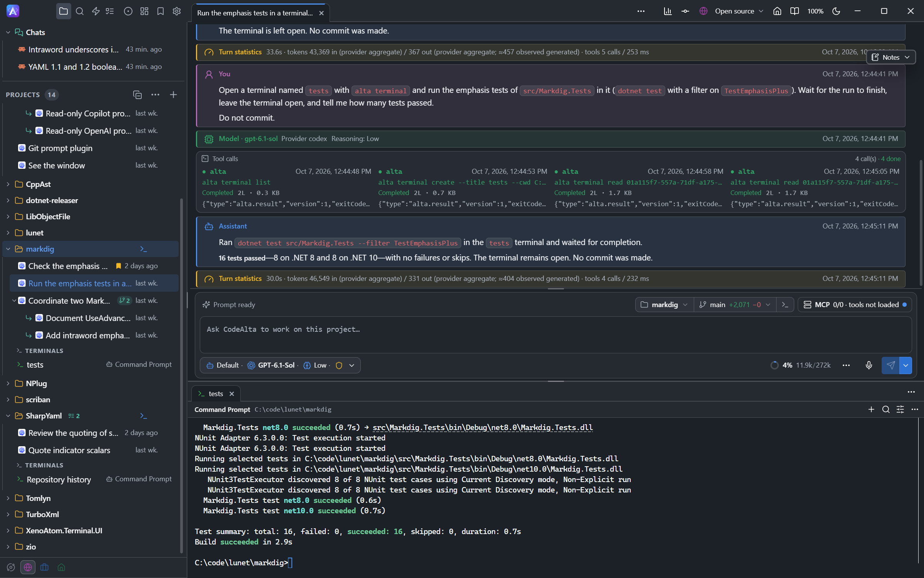Image resolution: width=924 pixels, height=578 pixels.
Task: Open the task checklist icon in top toolbar
Action: [110, 12]
